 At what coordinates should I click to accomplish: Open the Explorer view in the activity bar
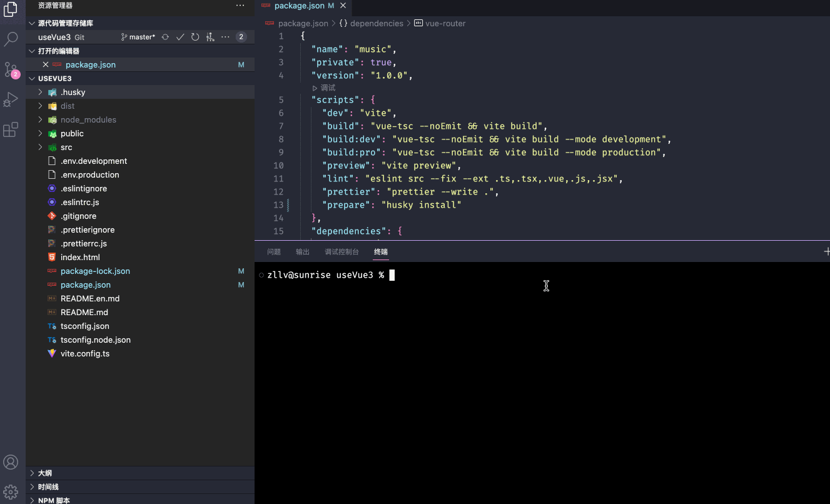tap(11, 9)
